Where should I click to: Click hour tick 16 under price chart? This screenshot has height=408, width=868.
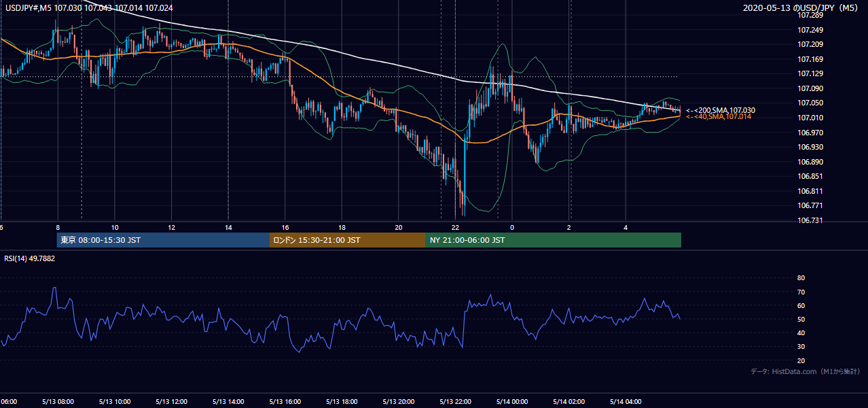point(285,228)
